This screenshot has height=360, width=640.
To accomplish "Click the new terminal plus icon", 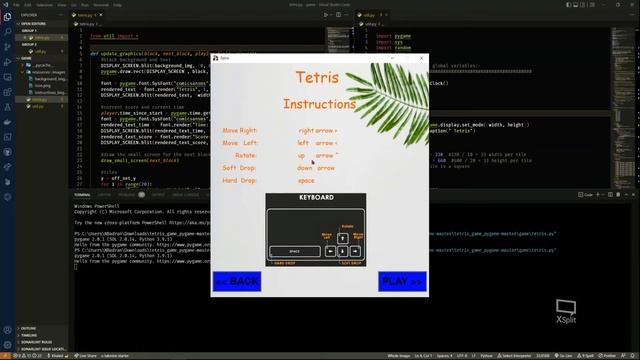I will click(598, 195).
